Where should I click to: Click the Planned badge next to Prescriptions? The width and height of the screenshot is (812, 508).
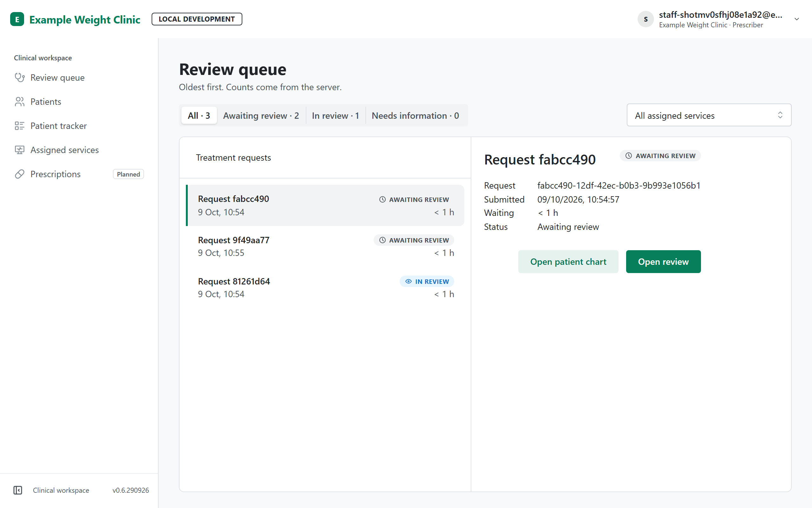point(128,174)
